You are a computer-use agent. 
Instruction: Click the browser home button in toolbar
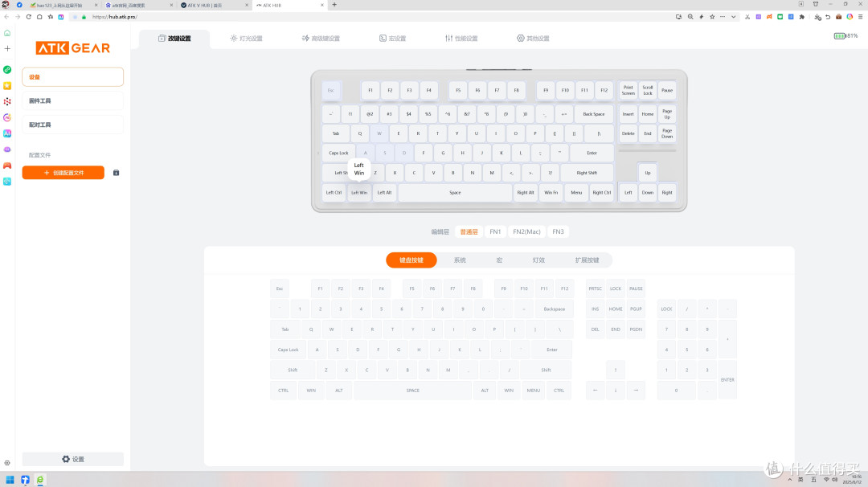click(x=39, y=17)
